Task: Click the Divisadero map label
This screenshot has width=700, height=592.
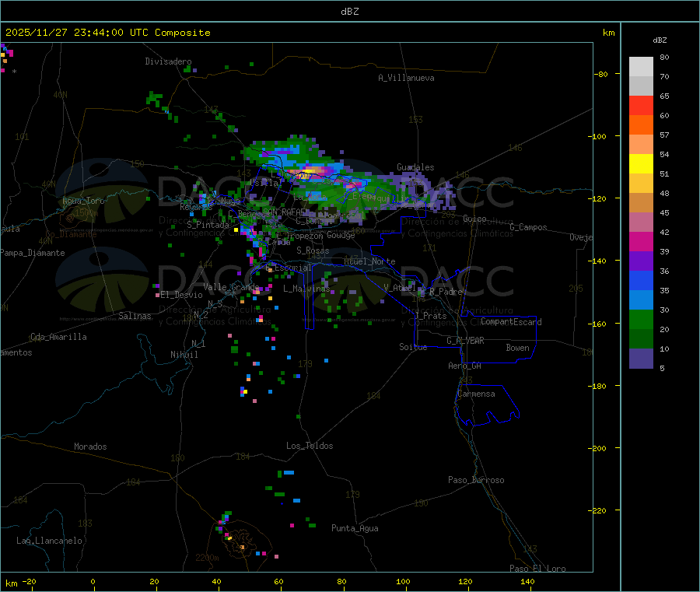Action: click(168, 61)
